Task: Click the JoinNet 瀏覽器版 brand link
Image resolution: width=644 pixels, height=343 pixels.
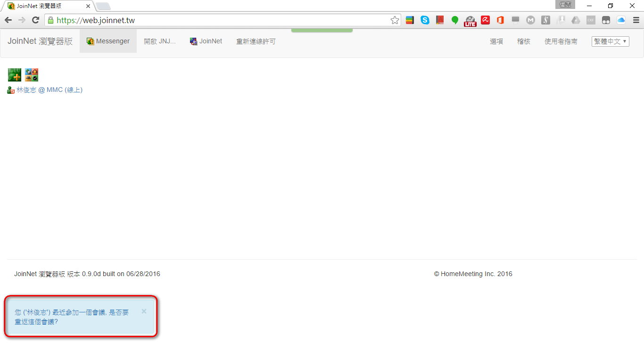Action: point(40,41)
